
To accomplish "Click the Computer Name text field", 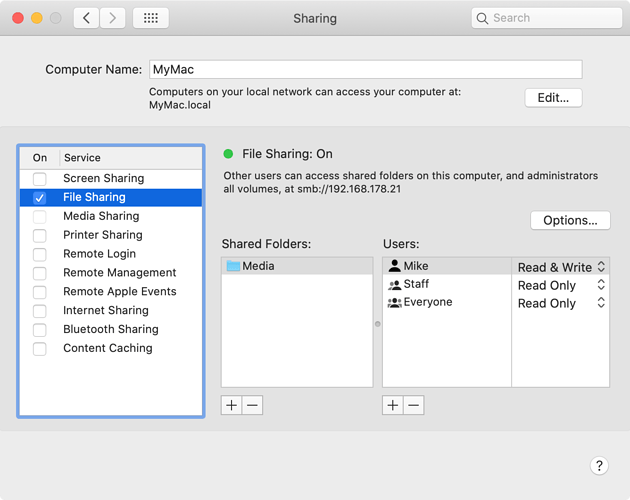I will (365, 70).
